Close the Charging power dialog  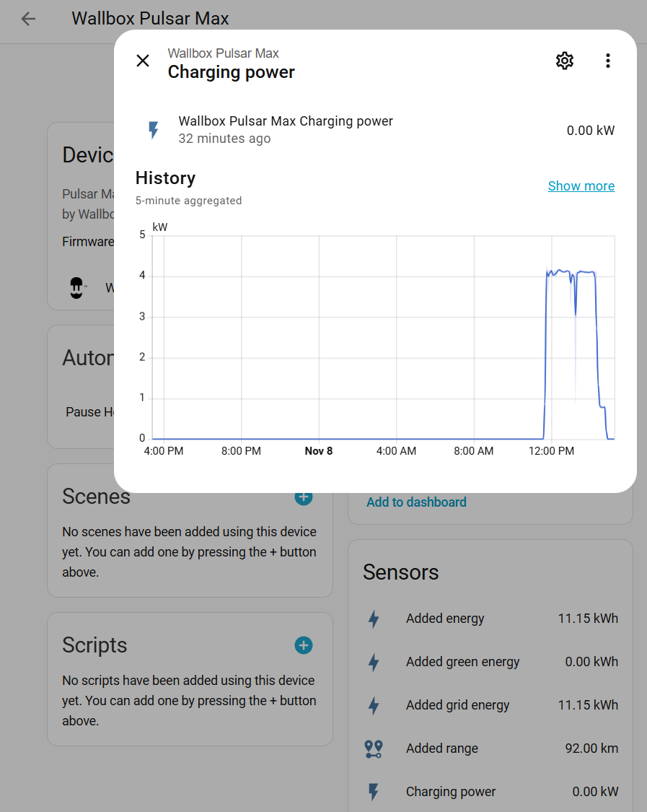(143, 61)
